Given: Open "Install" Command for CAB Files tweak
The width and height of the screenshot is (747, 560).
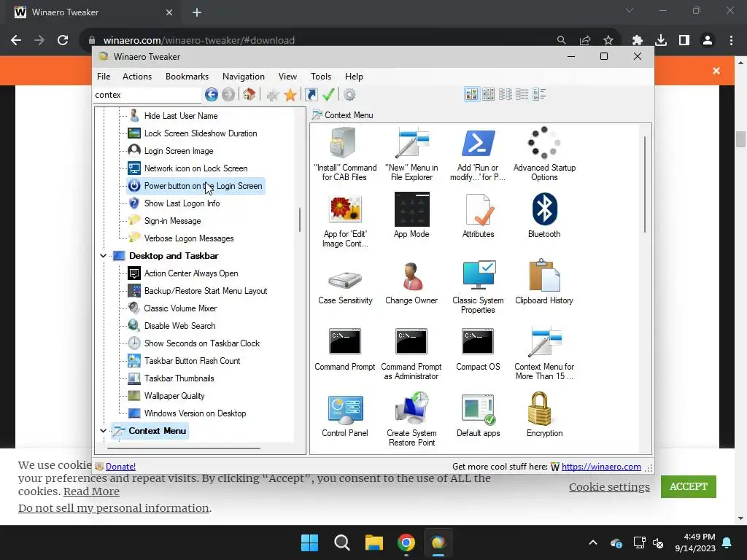Looking at the screenshot, I should (345, 154).
